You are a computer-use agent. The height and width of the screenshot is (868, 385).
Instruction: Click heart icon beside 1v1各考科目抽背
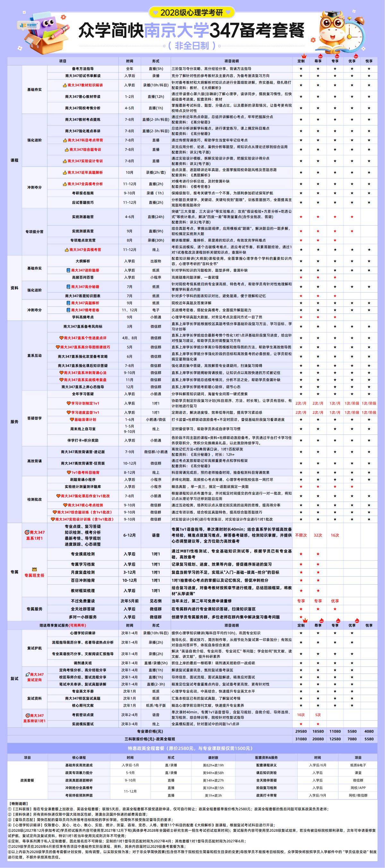68,472
